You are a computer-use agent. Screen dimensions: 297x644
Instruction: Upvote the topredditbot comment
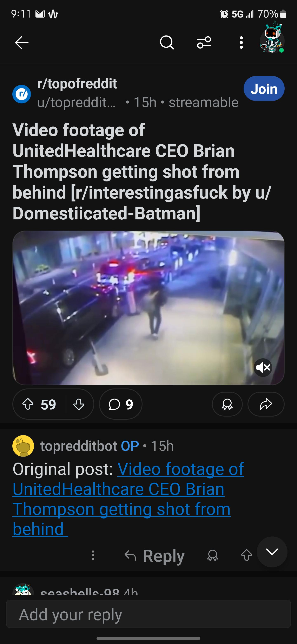[246, 555]
